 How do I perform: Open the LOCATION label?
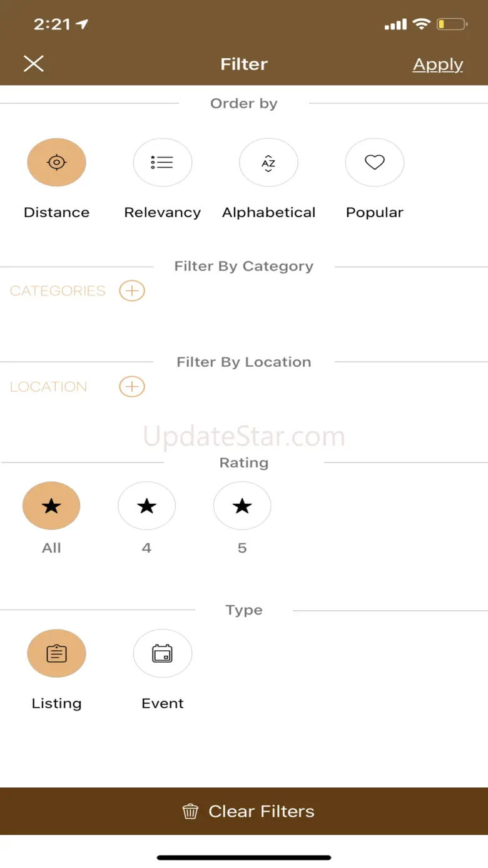(x=49, y=387)
